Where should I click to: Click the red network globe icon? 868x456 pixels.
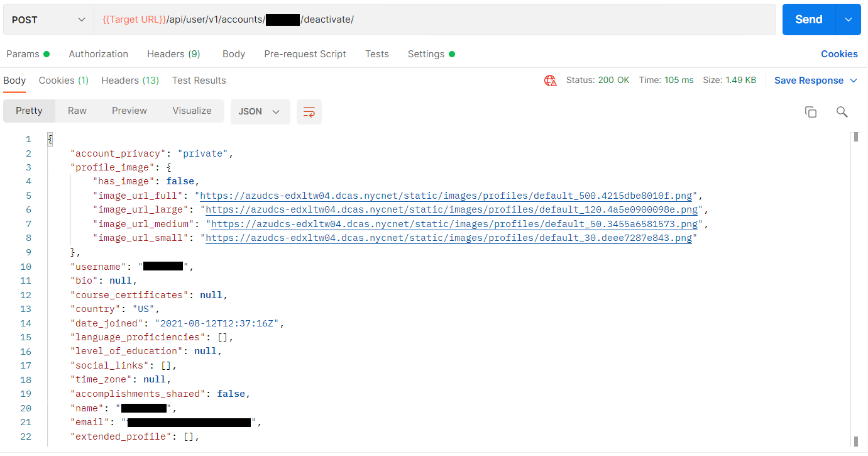[551, 81]
